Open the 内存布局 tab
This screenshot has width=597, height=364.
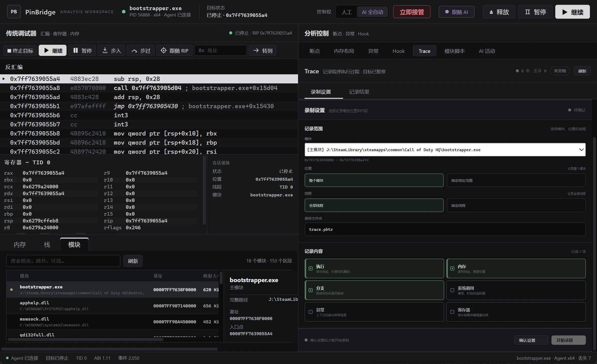click(344, 51)
